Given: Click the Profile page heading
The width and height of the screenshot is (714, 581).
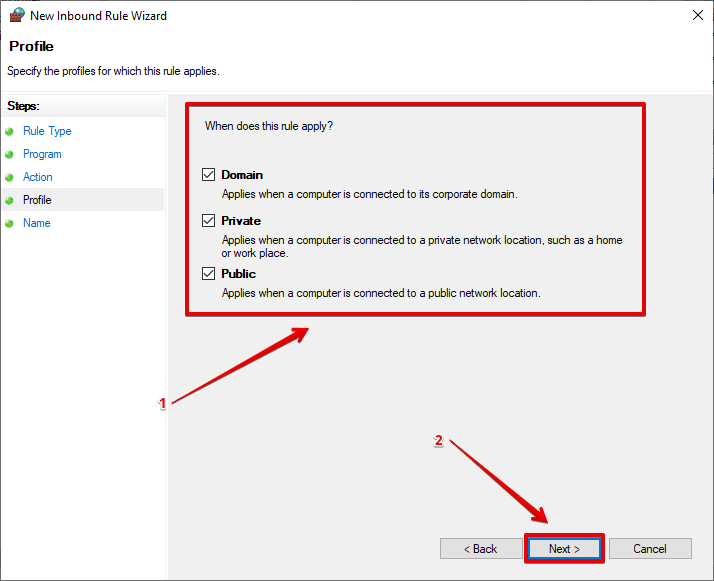Looking at the screenshot, I should (x=31, y=46).
